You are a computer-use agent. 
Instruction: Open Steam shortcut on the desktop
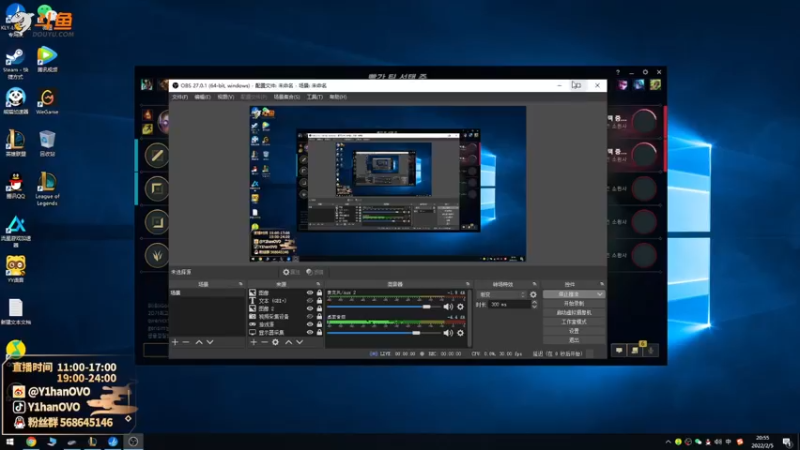15,64
